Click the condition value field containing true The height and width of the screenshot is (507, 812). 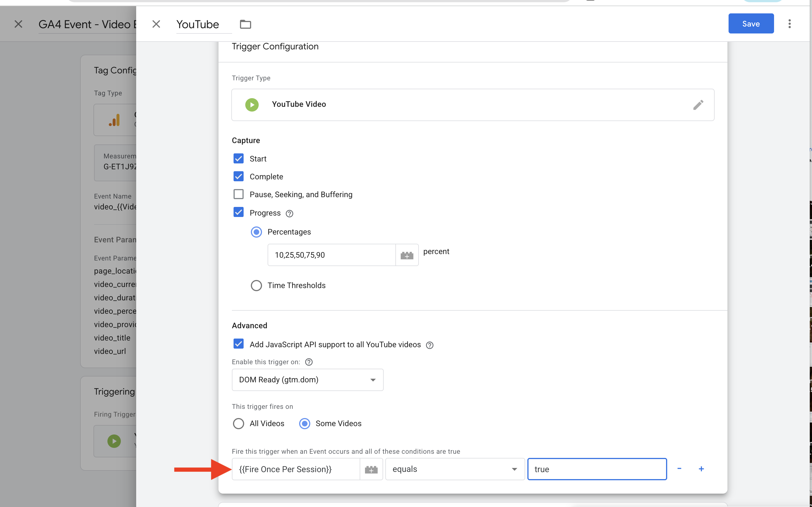point(597,469)
